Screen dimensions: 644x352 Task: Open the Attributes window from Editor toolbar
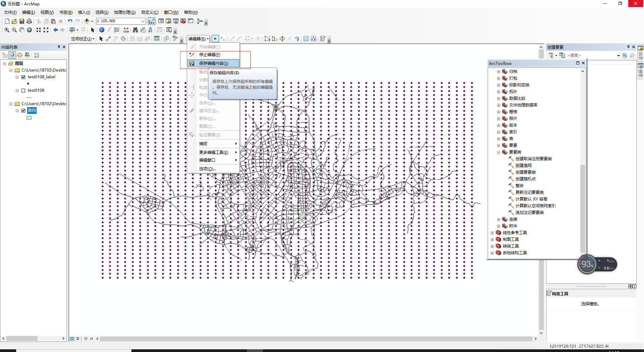[306, 39]
